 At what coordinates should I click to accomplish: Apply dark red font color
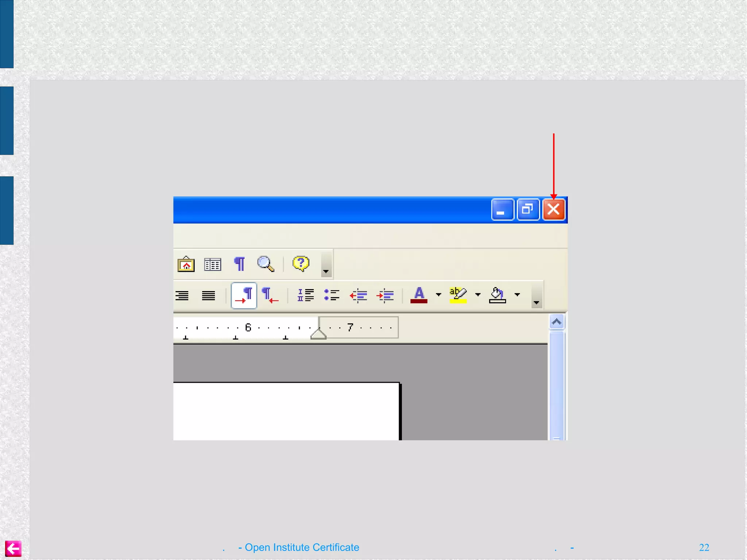(x=419, y=295)
